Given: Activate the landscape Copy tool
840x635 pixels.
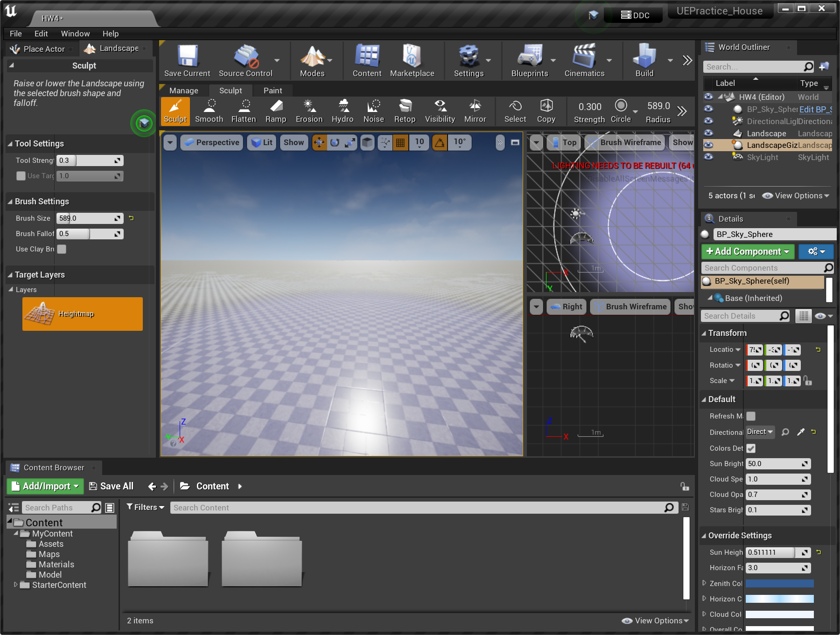Looking at the screenshot, I should tap(546, 112).
